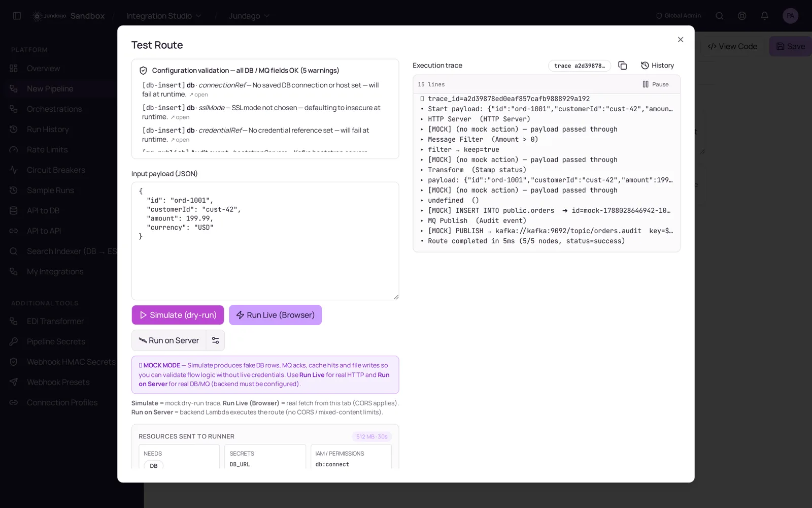Click Run on Server button
Image resolution: width=812 pixels, height=508 pixels.
pos(169,340)
